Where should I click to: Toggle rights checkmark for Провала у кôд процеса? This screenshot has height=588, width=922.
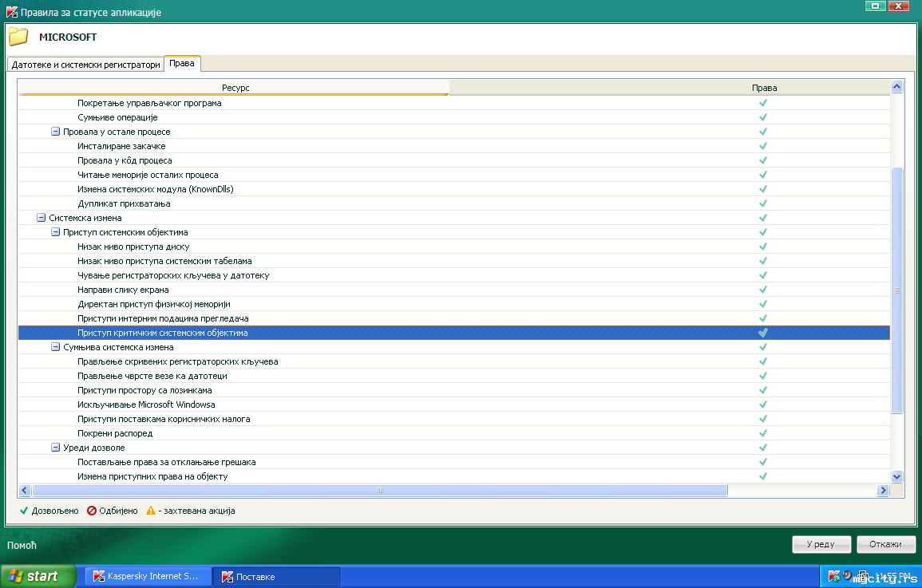point(763,160)
